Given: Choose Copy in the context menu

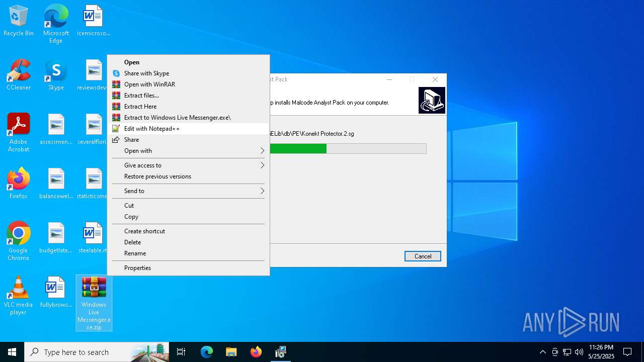Looking at the screenshot, I should 189,217.
